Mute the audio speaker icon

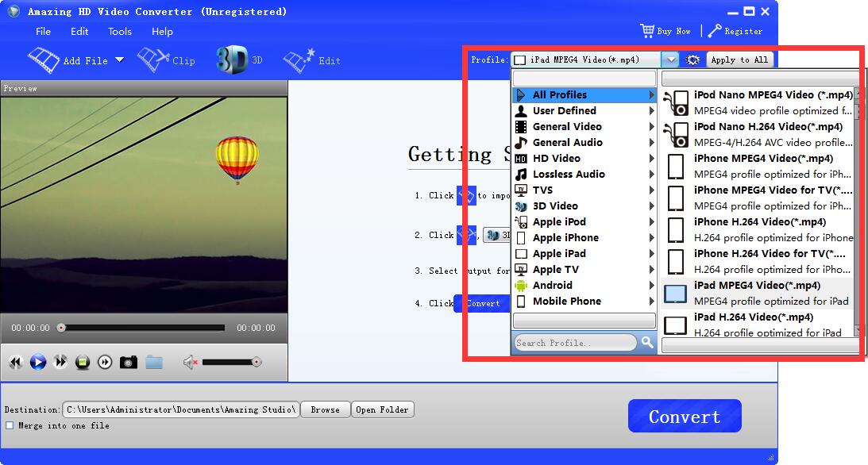[x=190, y=362]
